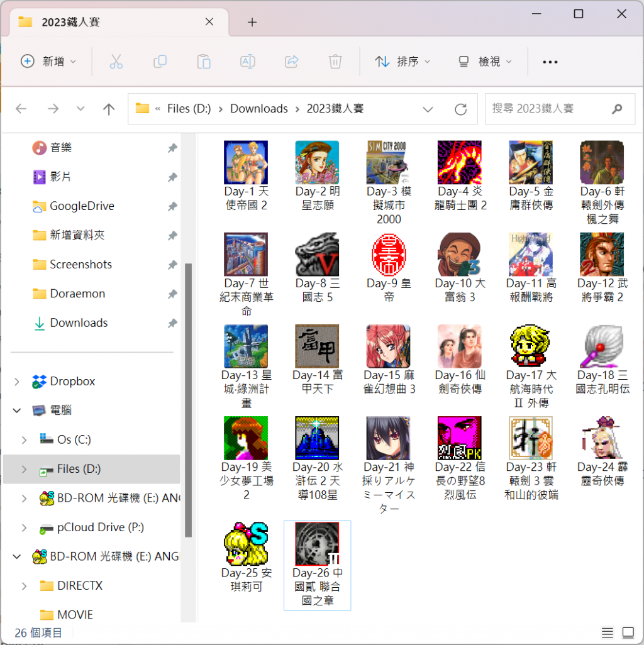Viewport: 644px width, 645px height.
Task: Select the Day-24 霹靂奇俠傳 thumbnail
Action: coord(602,451)
